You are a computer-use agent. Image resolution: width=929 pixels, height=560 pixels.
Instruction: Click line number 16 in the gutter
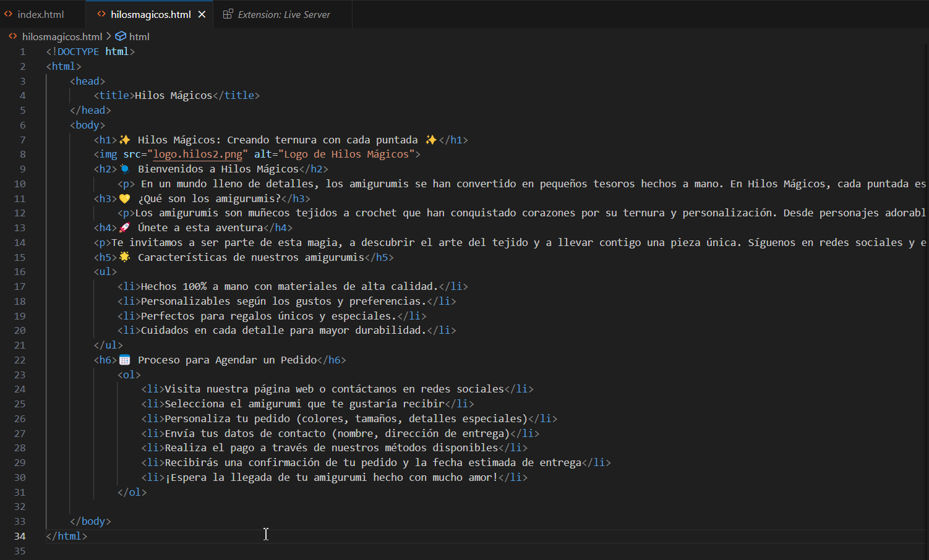[20, 271]
